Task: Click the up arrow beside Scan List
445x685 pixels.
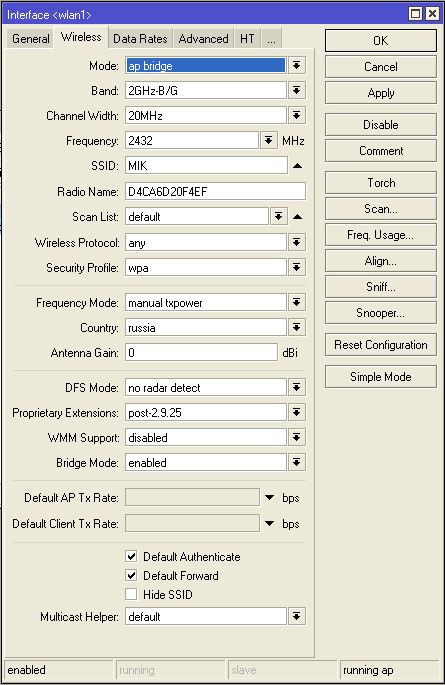Action: (x=297, y=217)
